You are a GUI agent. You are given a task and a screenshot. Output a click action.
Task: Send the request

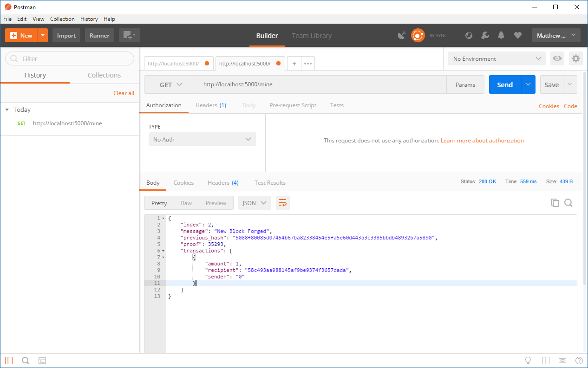point(505,85)
